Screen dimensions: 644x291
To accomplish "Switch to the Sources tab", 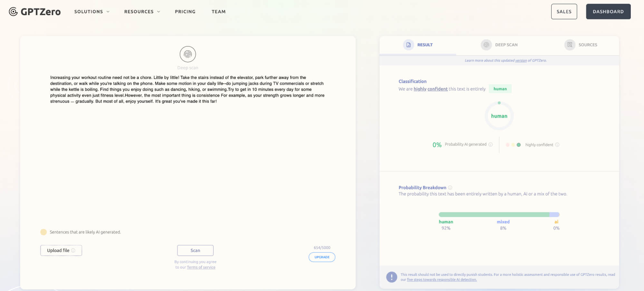I will click(x=587, y=45).
